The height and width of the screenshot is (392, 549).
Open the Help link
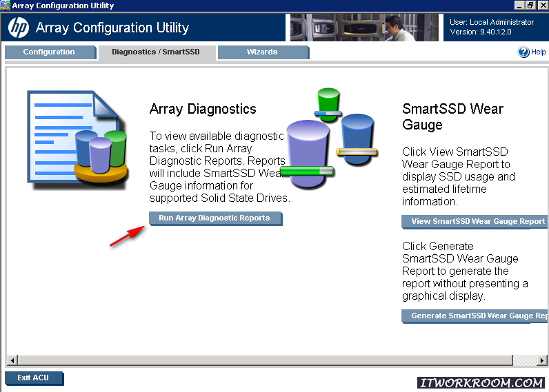tap(538, 52)
